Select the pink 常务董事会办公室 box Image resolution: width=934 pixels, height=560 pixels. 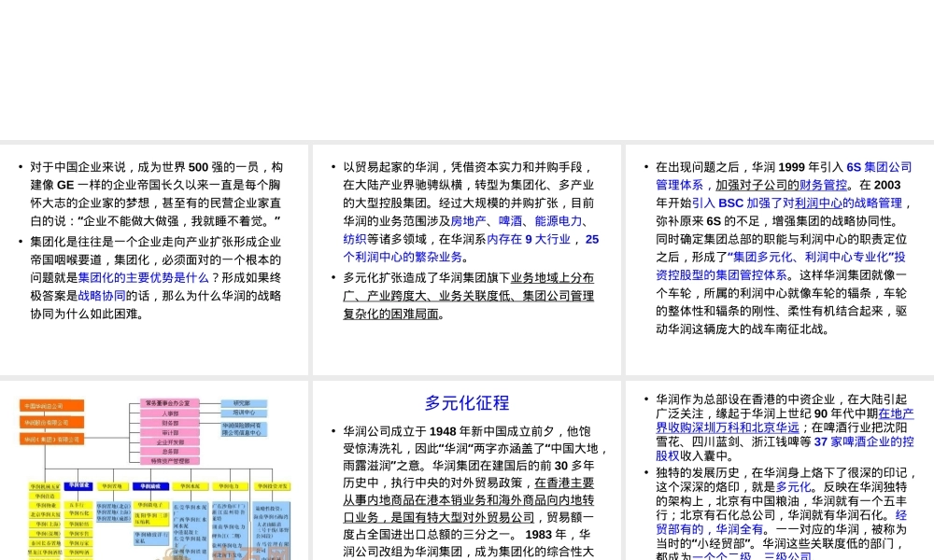(170, 403)
